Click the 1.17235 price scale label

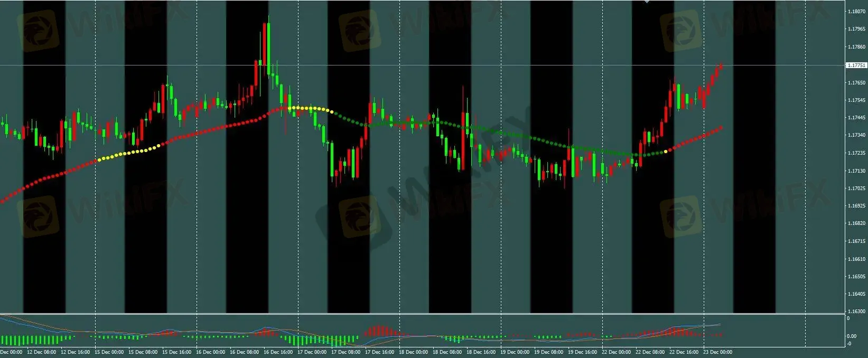pos(856,153)
